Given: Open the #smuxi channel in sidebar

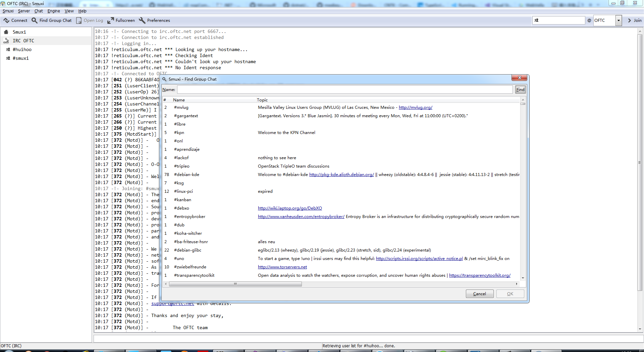Looking at the screenshot, I should click(x=20, y=58).
